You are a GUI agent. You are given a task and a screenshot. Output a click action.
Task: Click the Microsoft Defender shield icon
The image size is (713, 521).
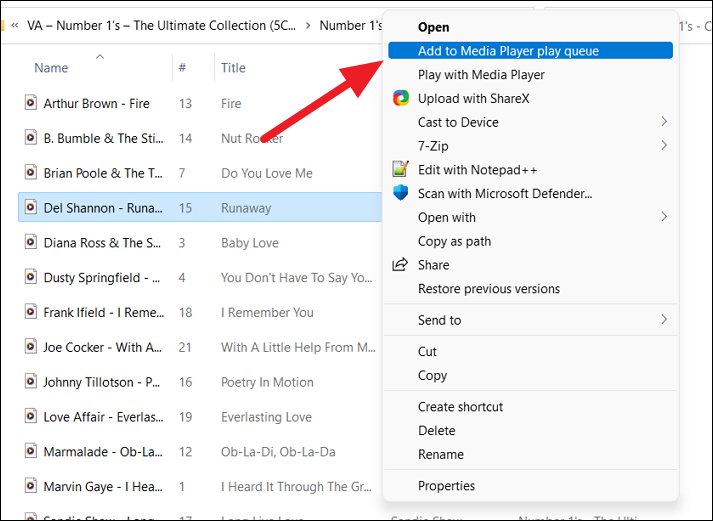click(401, 193)
